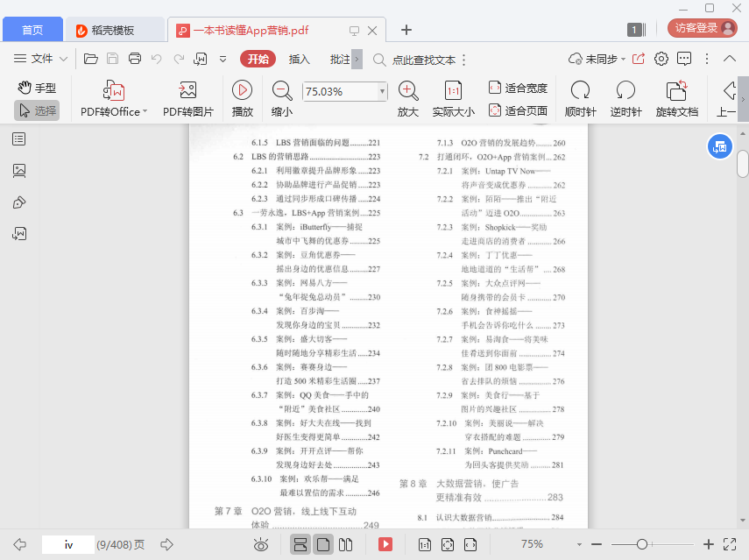
Task: Select the 开始 ribbon tab
Action: point(258,60)
